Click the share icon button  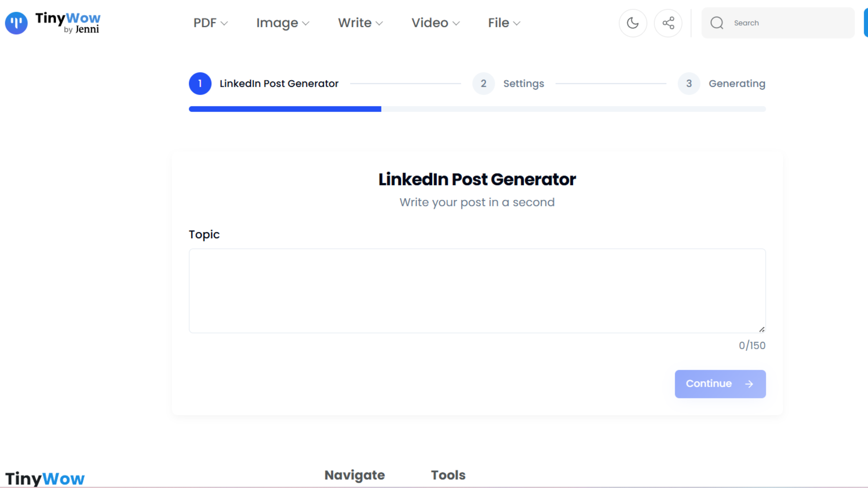[668, 23]
